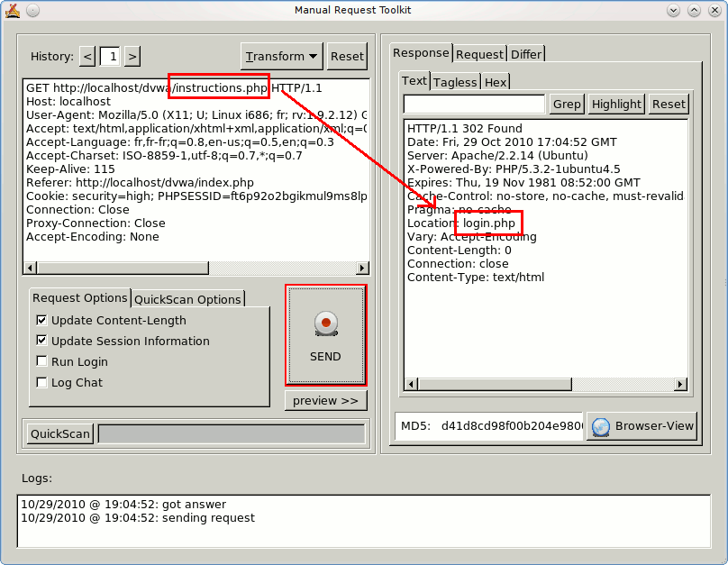Image resolution: width=728 pixels, height=565 pixels.
Task: Open the Transform dropdown menu
Action: click(x=282, y=57)
